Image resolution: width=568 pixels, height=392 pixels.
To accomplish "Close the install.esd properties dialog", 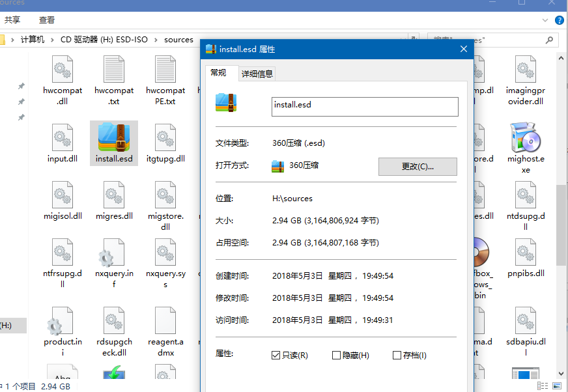I will point(463,49).
